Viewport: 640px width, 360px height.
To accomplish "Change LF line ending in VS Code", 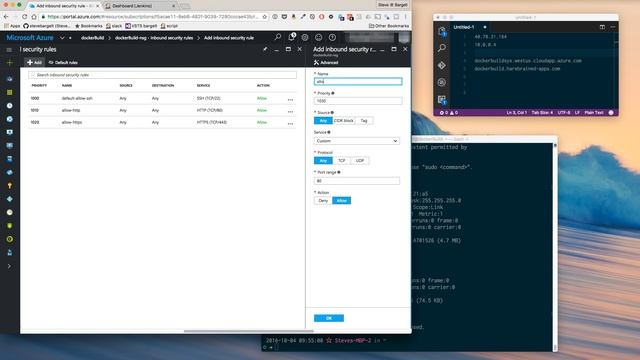I will 577,113.
